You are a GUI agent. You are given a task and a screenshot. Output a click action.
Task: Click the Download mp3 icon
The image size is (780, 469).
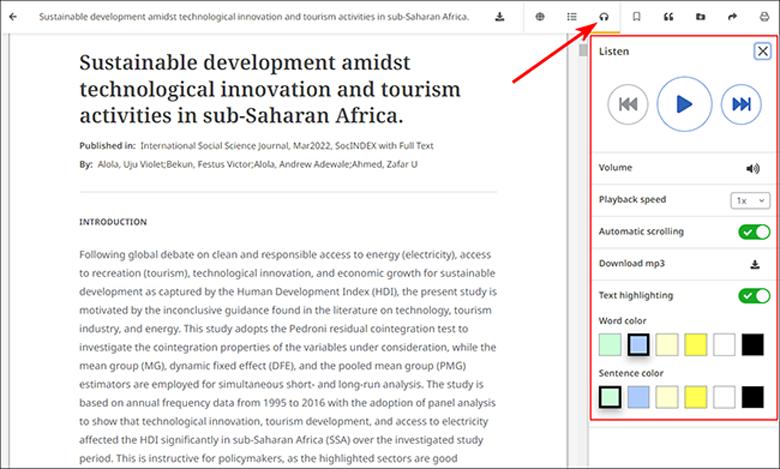tap(755, 265)
